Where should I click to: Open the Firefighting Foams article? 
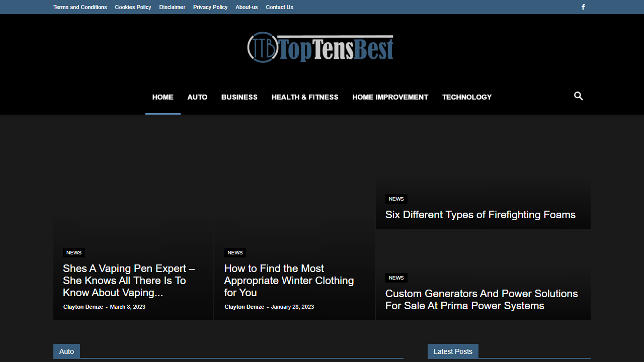(x=480, y=215)
